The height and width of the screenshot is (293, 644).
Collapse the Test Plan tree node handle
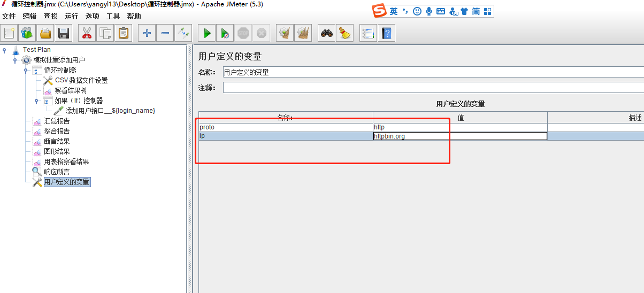click(5, 50)
